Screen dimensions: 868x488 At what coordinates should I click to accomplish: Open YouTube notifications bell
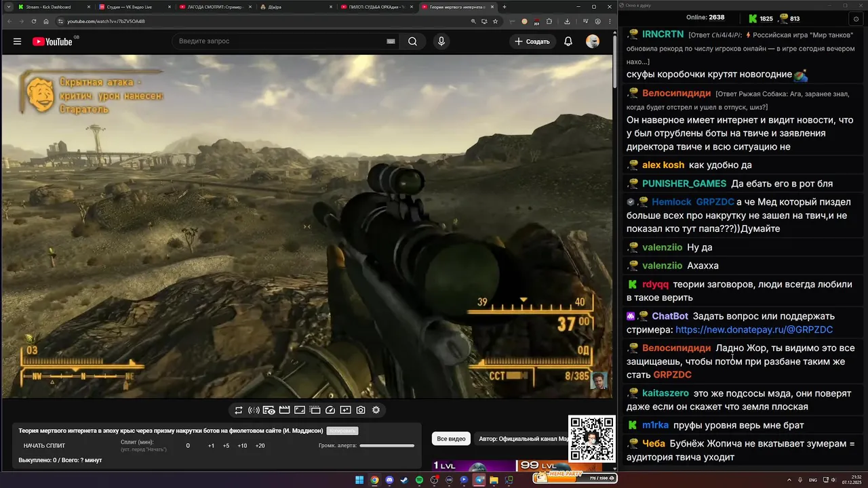(x=568, y=41)
